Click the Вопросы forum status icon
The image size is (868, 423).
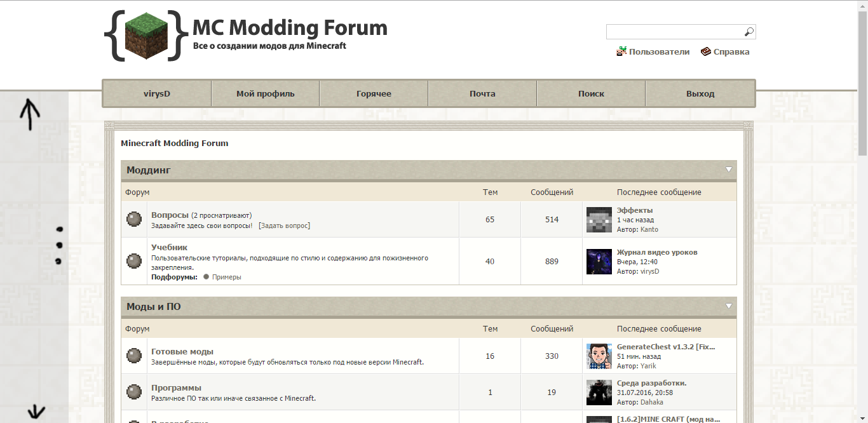tap(133, 219)
